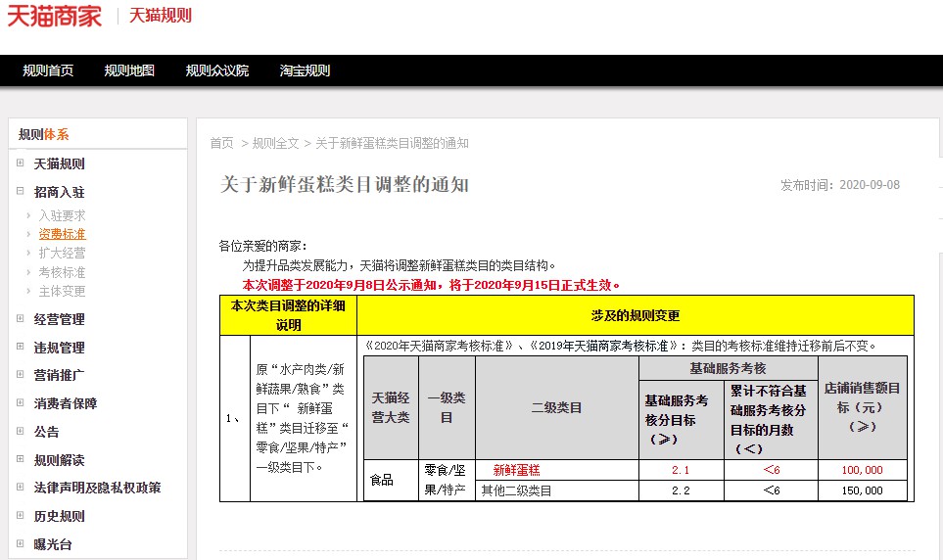Expand the 法律声明及隐私权政策 node
Viewport: 943px width, 560px height.
pos(20,487)
